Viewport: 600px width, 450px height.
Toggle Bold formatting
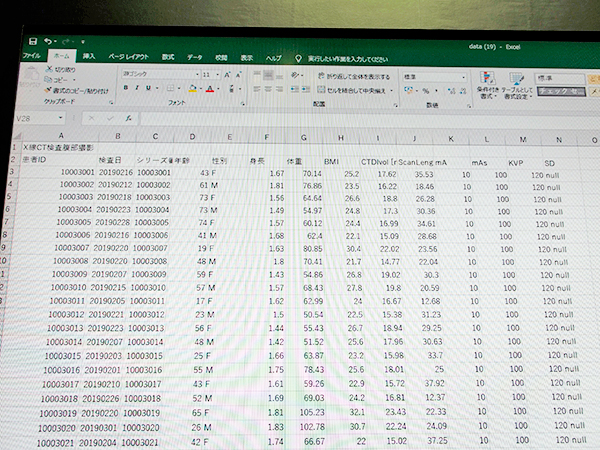click(125, 88)
